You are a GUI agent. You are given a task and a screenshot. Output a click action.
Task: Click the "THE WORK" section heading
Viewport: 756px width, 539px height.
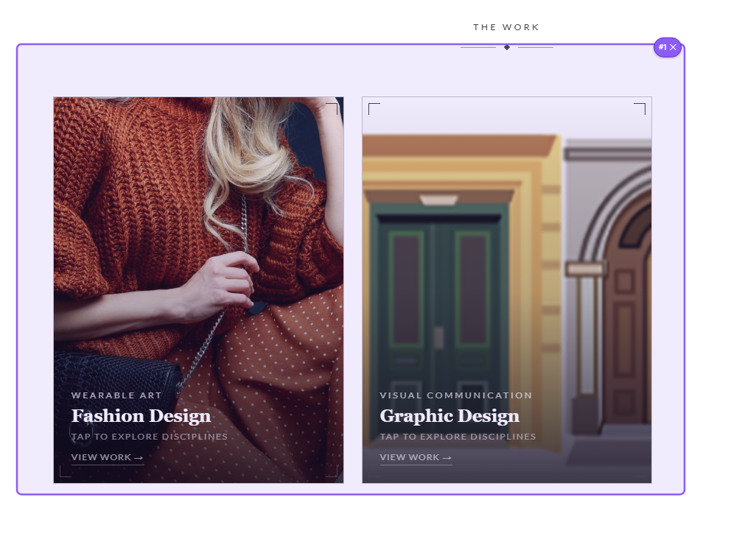pos(506,27)
